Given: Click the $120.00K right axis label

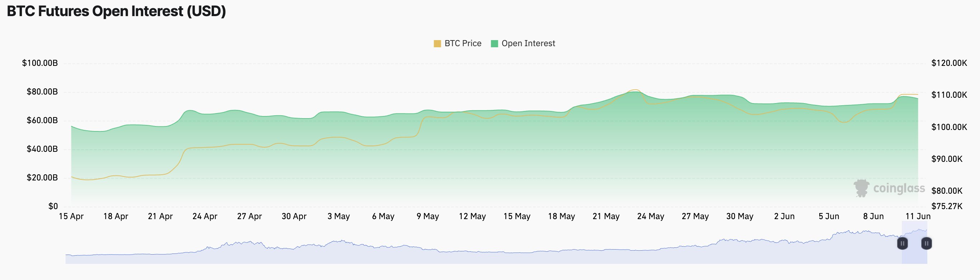Looking at the screenshot, I should 949,63.
